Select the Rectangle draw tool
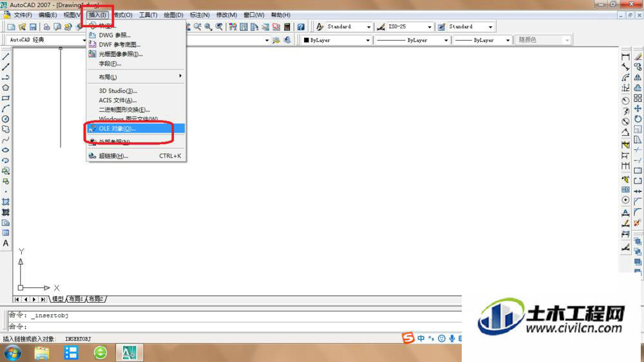Screen dimensions: 644x362 pos(6,98)
